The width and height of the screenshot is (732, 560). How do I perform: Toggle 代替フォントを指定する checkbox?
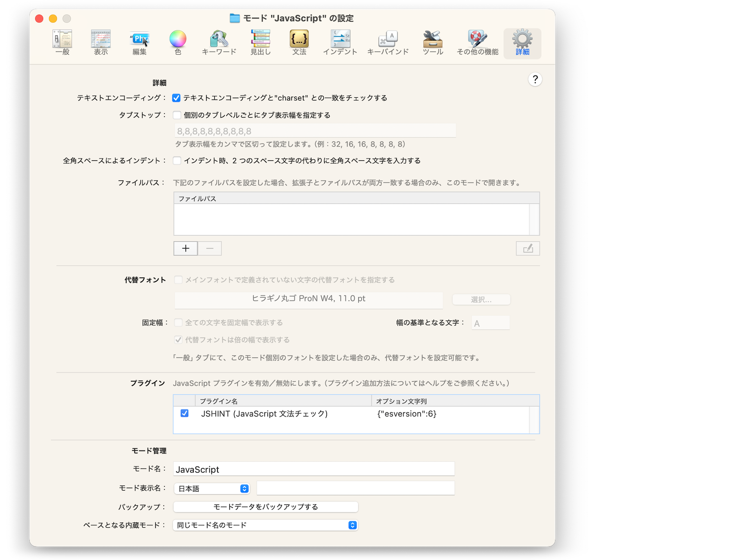tap(178, 280)
